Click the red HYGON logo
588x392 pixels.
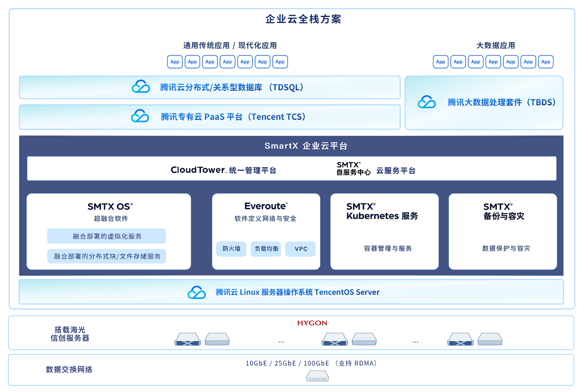click(312, 323)
